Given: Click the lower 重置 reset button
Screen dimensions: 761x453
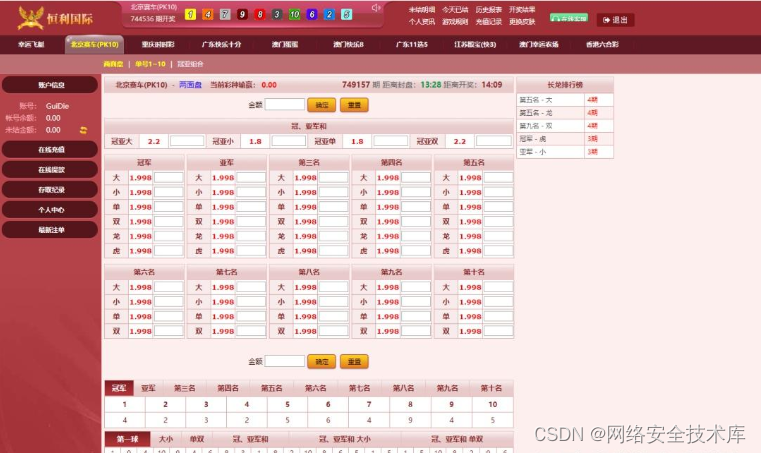Looking at the screenshot, I should 354,362.
